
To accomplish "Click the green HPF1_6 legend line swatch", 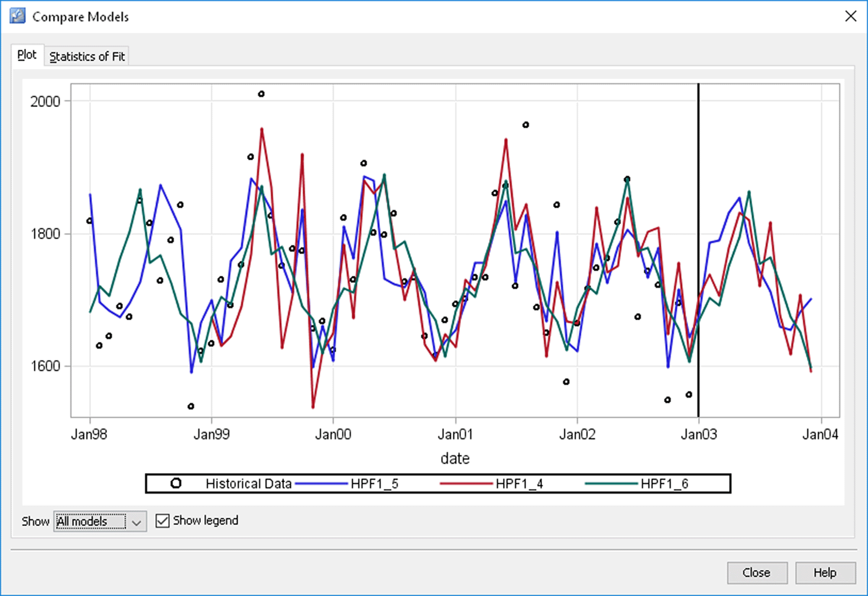I will (x=611, y=484).
